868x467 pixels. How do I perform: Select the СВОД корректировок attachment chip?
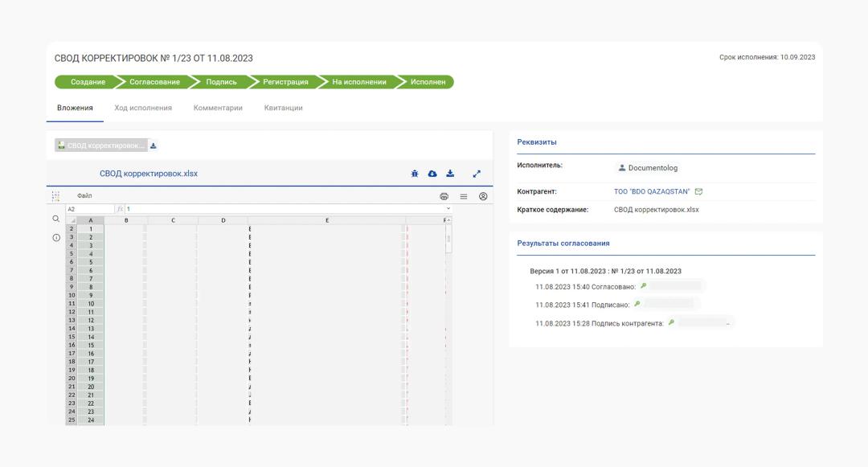click(x=101, y=145)
